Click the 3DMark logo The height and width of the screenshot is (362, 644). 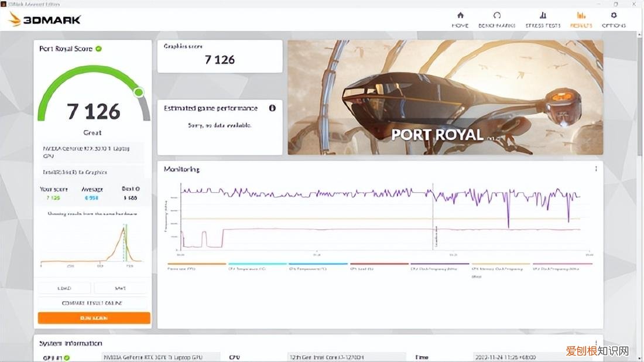pos(45,19)
